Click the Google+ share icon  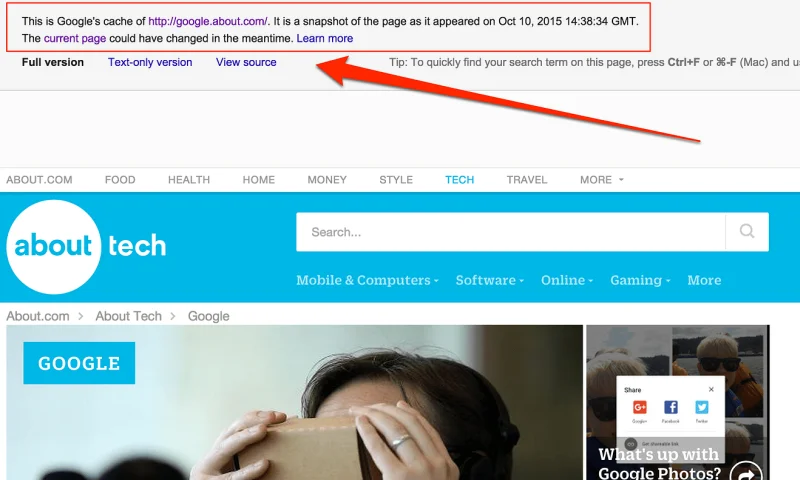coord(640,408)
